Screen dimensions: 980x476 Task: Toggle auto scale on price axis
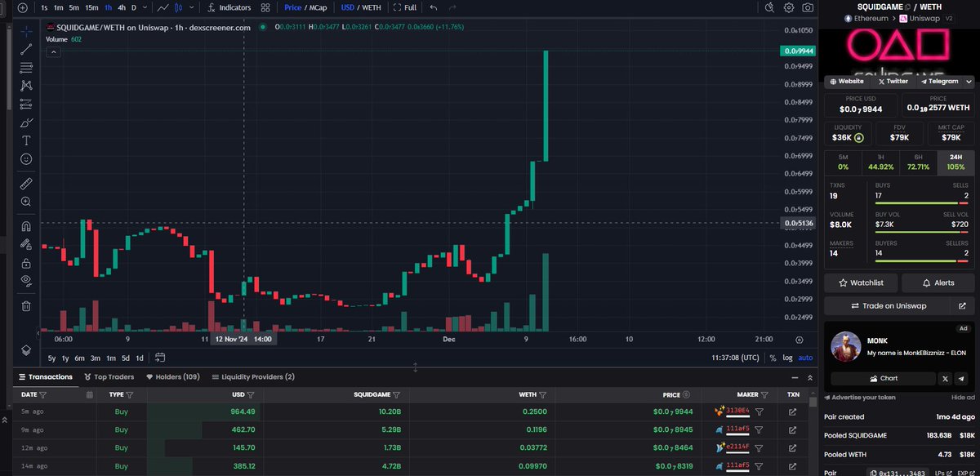click(x=805, y=358)
